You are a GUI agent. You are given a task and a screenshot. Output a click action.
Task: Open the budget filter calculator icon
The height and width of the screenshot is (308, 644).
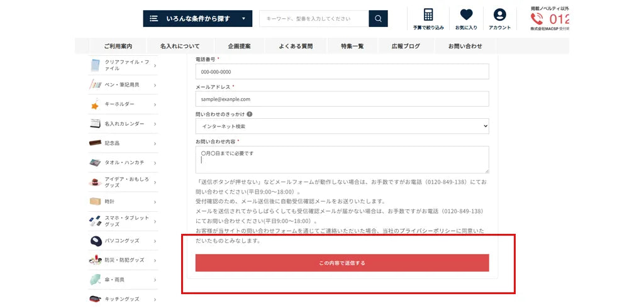[428, 15]
